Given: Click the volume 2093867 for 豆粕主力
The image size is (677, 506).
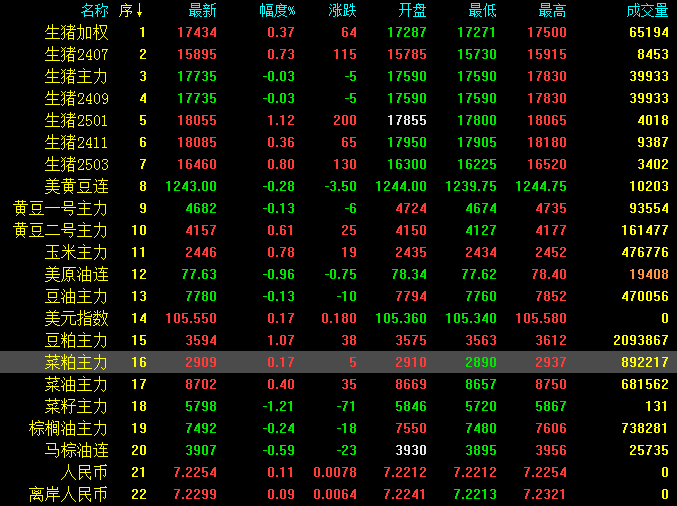Looking at the screenshot, I should pos(641,341).
